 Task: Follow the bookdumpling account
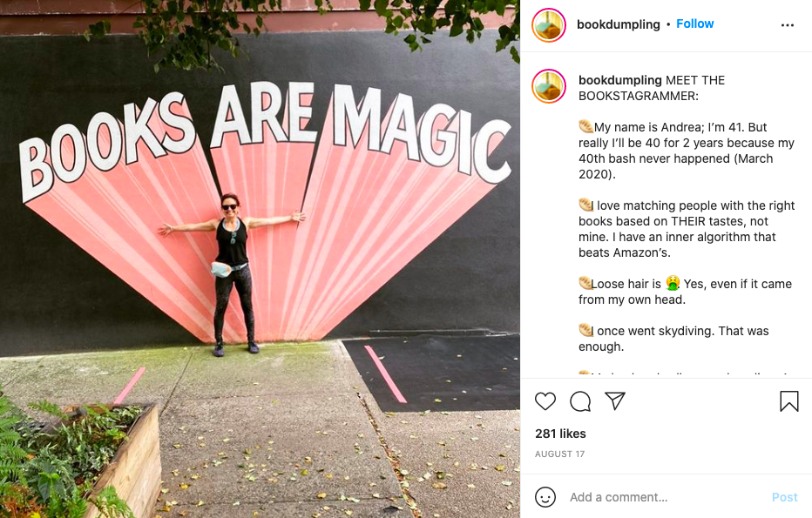click(694, 24)
